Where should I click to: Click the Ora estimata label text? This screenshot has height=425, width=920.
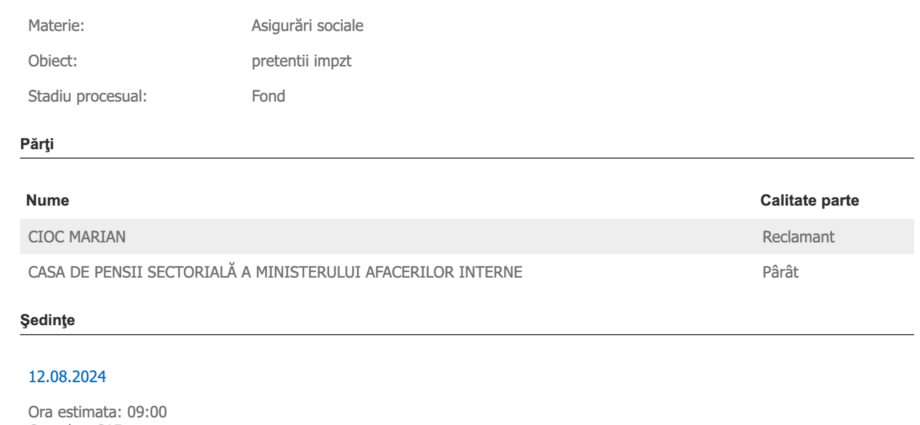pyautogui.click(x=76, y=412)
